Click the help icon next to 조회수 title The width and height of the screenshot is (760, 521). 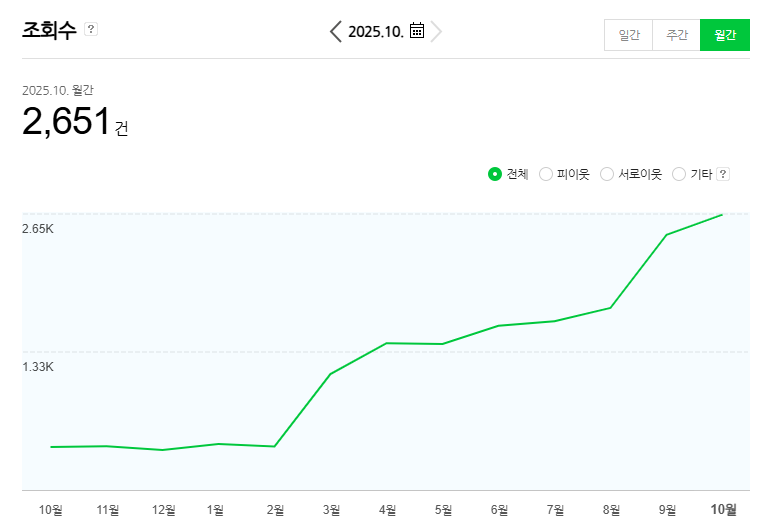point(91,29)
